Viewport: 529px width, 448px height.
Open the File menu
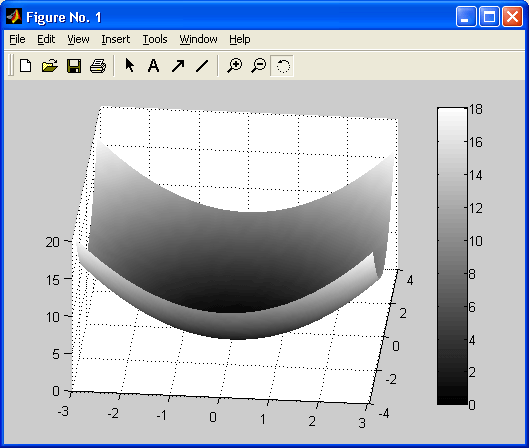click(17, 39)
